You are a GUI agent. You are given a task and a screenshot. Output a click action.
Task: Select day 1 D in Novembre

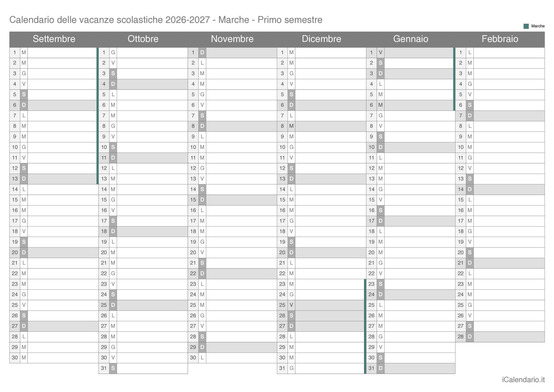pos(232,53)
